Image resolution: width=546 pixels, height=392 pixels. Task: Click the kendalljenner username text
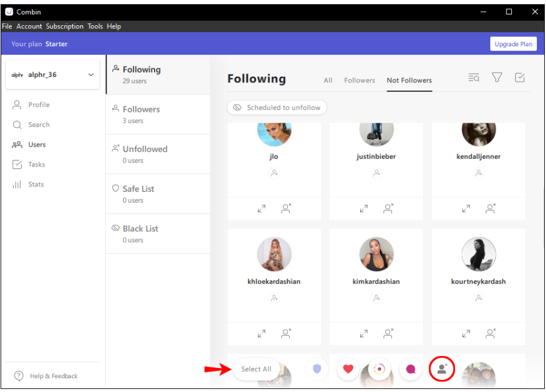click(x=479, y=156)
